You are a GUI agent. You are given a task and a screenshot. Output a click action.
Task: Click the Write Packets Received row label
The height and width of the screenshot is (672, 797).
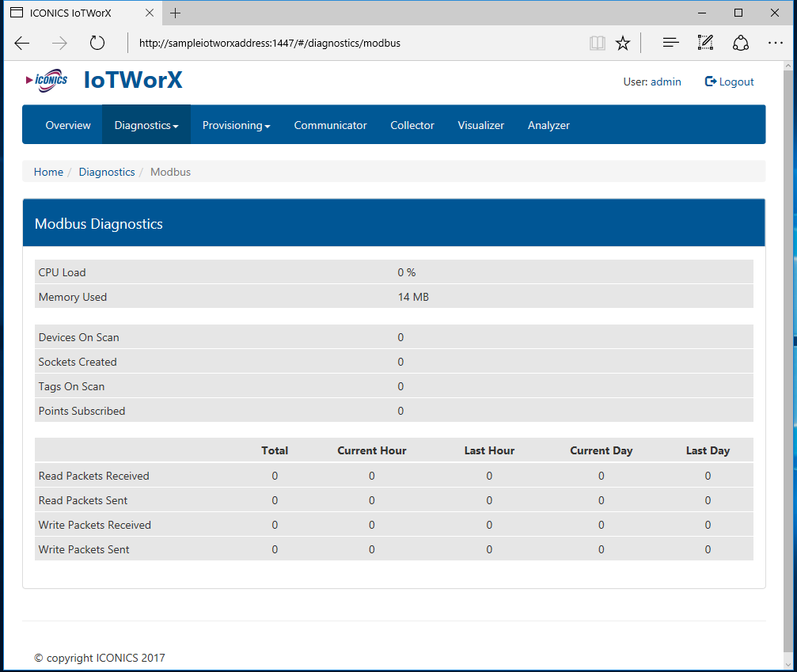coord(94,525)
